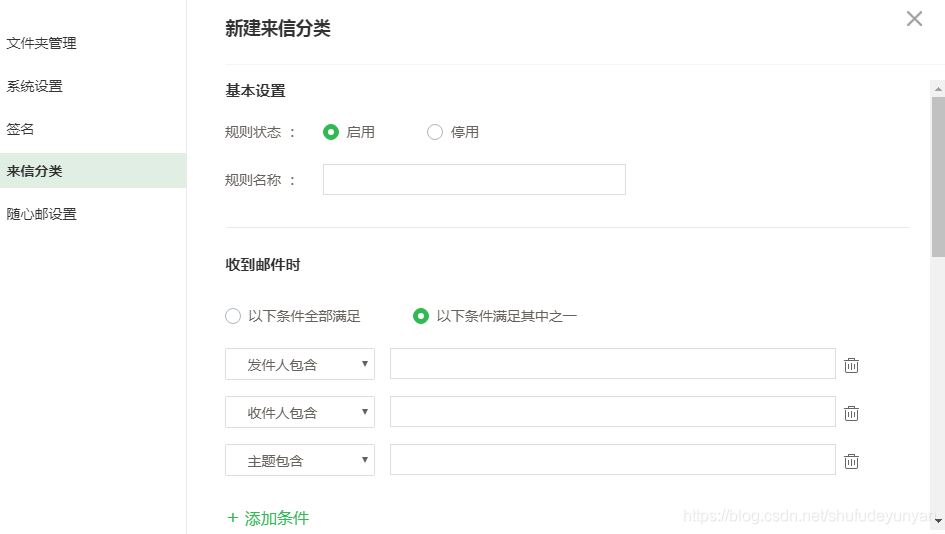Delete the 主题包含 condition row
Viewport: 945px width, 534px height.
(851, 462)
